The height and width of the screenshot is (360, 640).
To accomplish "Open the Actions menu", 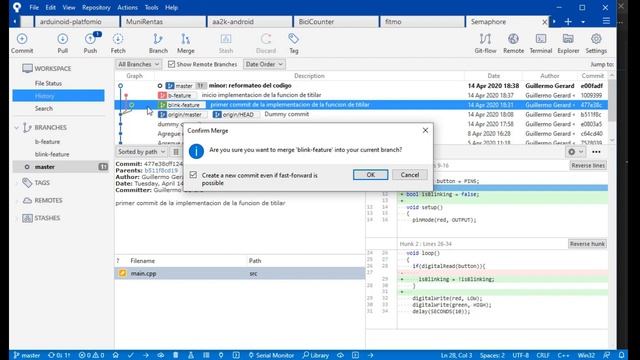I will (127, 7).
